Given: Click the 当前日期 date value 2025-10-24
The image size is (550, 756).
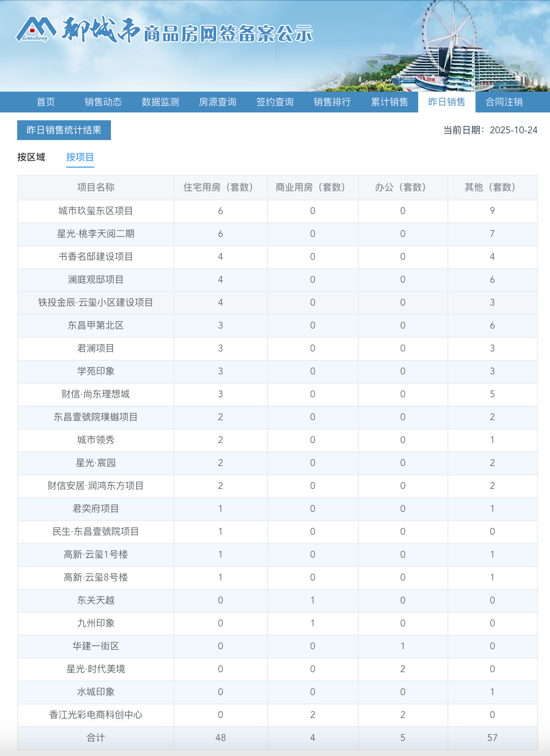Looking at the screenshot, I should (512, 130).
